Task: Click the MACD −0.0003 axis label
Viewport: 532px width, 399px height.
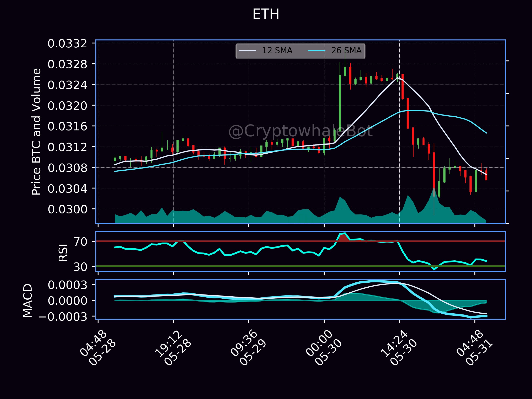Action: (63, 317)
